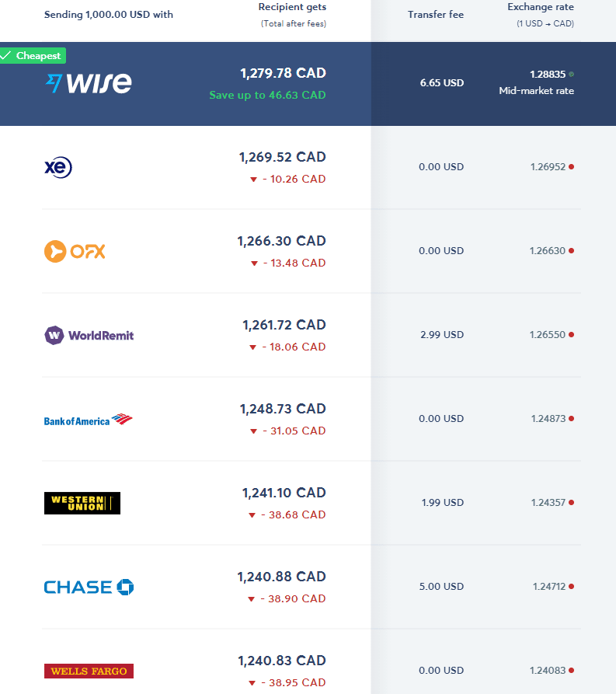Screen dimensions: 616x694
Task: Select the Exchange rate column header
Action: coord(541,7)
